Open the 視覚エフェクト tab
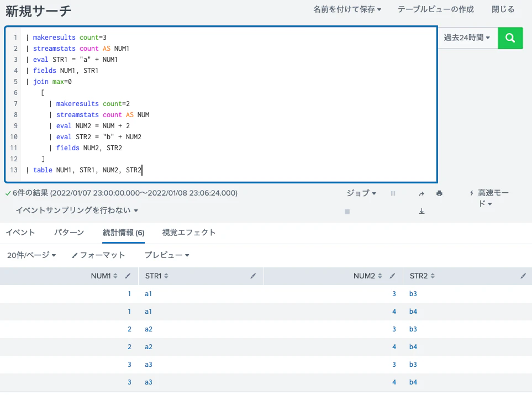 coord(189,233)
